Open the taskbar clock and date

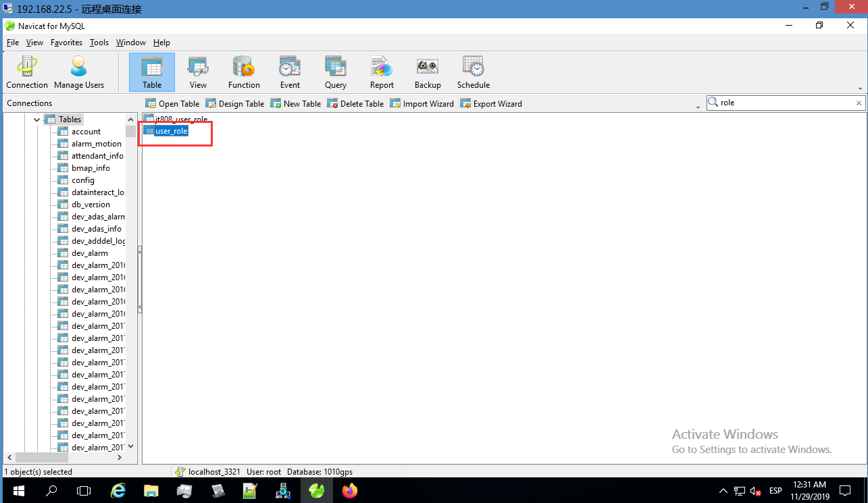pyautogui.click(x=811, y=491)
